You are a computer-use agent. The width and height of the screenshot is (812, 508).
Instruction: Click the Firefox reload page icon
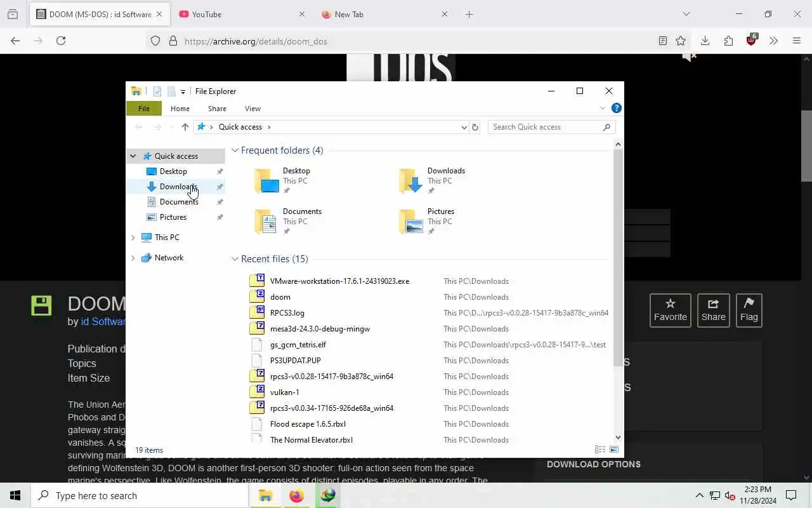[61, 41]
